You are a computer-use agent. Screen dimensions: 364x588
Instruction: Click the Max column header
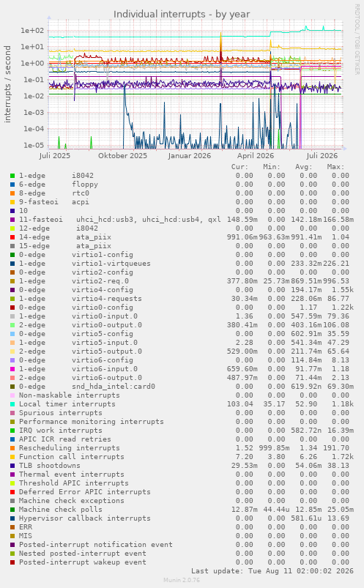[335, 167]
